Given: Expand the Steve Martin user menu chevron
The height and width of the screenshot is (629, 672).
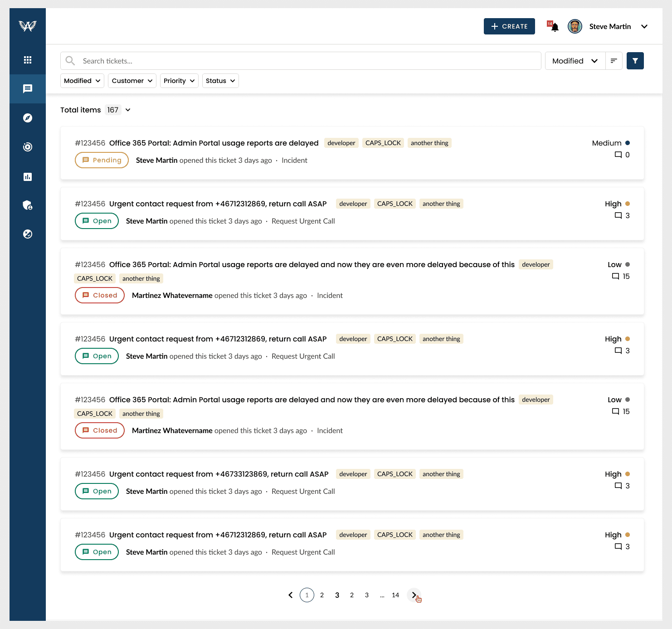Looking at the screenshot, I should [644, 27].
